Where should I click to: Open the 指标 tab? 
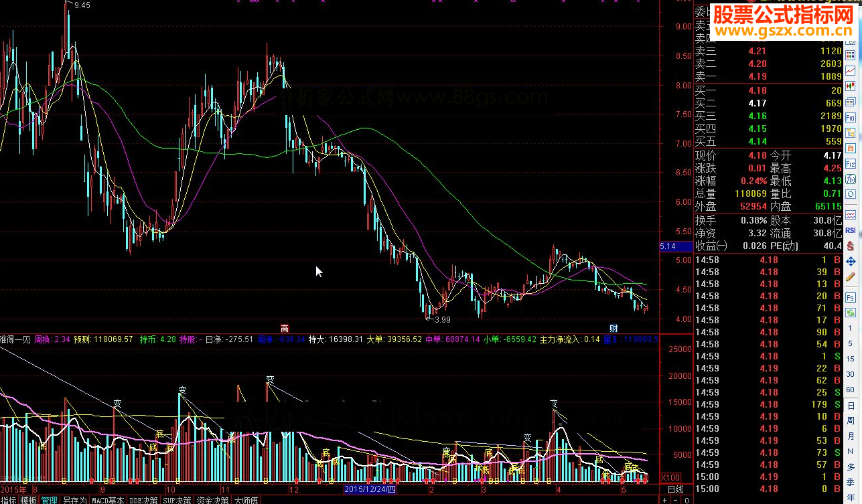coord(9,499)
